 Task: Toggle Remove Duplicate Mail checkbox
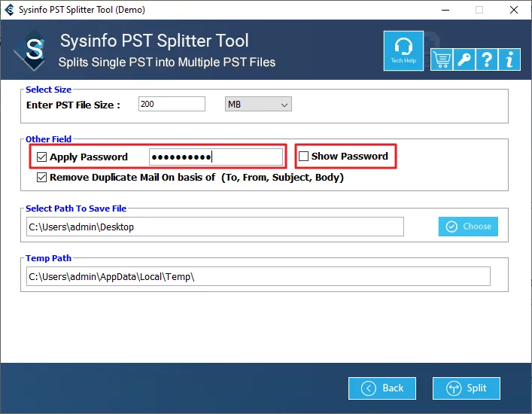(41, 177)
